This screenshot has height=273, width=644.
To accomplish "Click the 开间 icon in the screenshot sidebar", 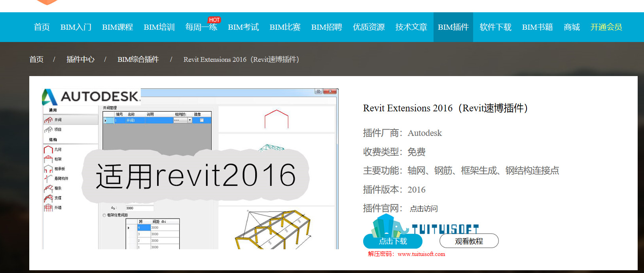I will [x=48, y=120].
